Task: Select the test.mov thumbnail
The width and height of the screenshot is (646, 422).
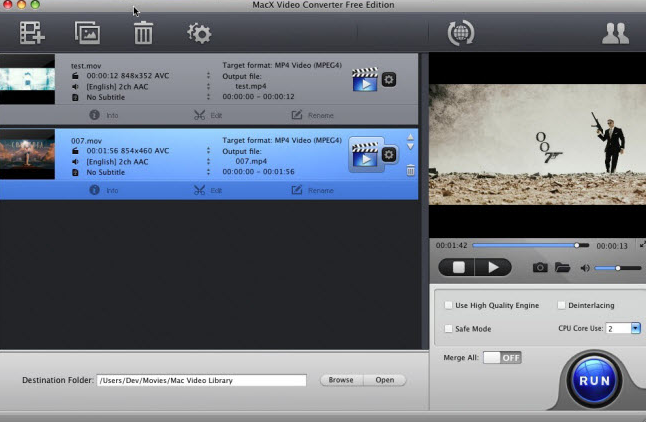Action: coord(27,79)
